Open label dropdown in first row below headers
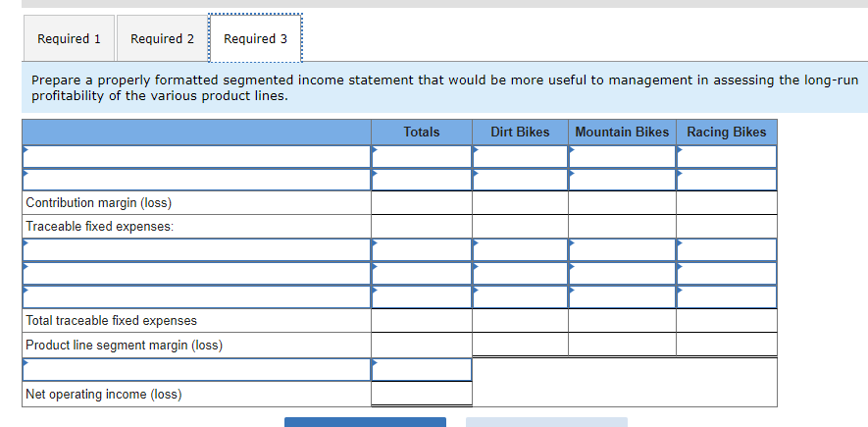The image size is (868, 427). click(x=196, y=157)
